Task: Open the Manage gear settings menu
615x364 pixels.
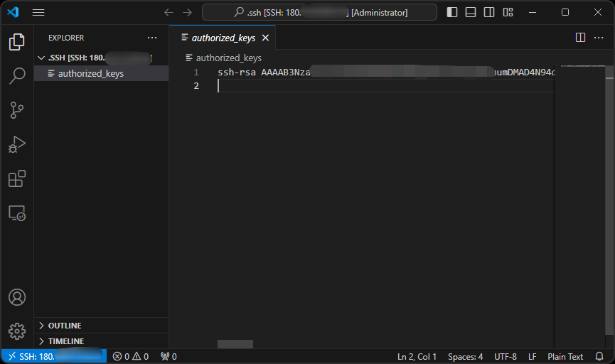Action: tap(17, 331)
